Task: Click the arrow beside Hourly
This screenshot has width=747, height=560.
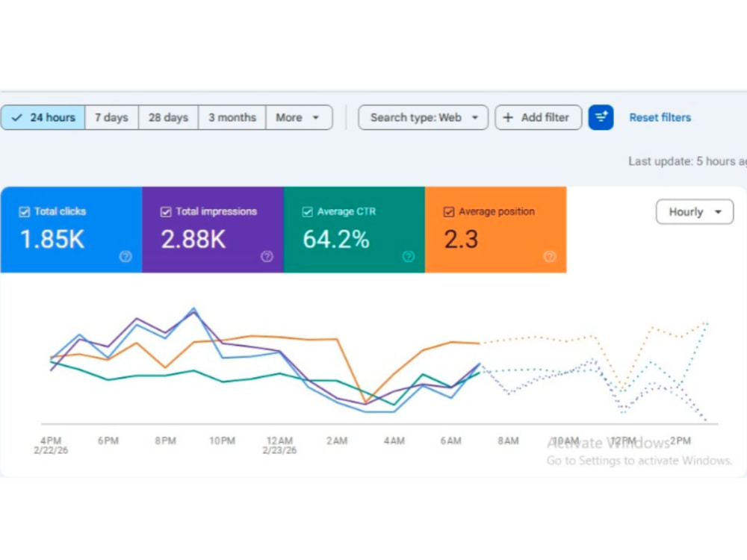Action: 718,212
